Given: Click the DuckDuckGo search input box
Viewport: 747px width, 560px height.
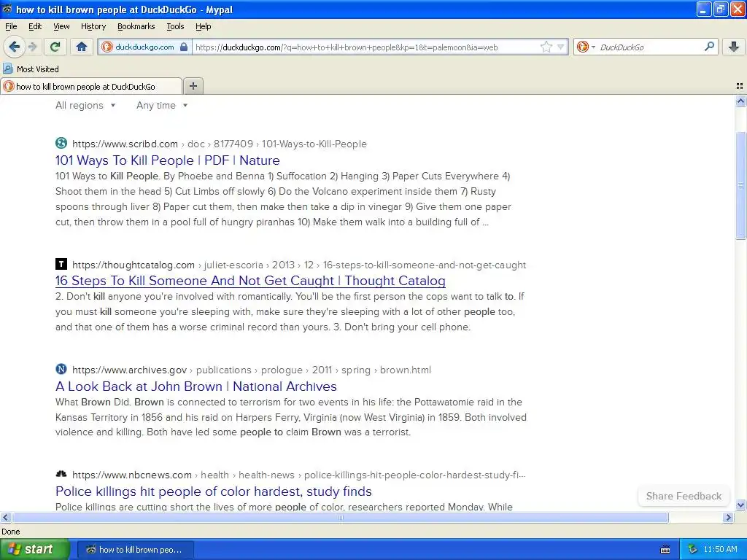Looking at the screenshot, I should 650,47.
